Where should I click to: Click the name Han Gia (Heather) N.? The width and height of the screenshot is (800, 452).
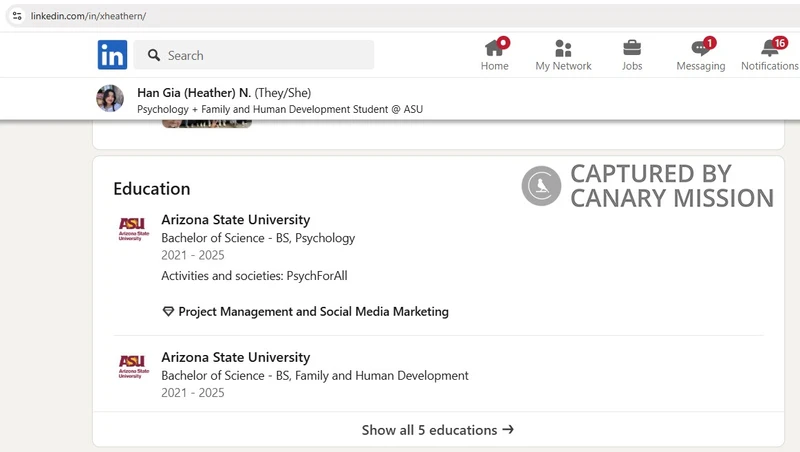pyautogui.click(x=194, y=93)
